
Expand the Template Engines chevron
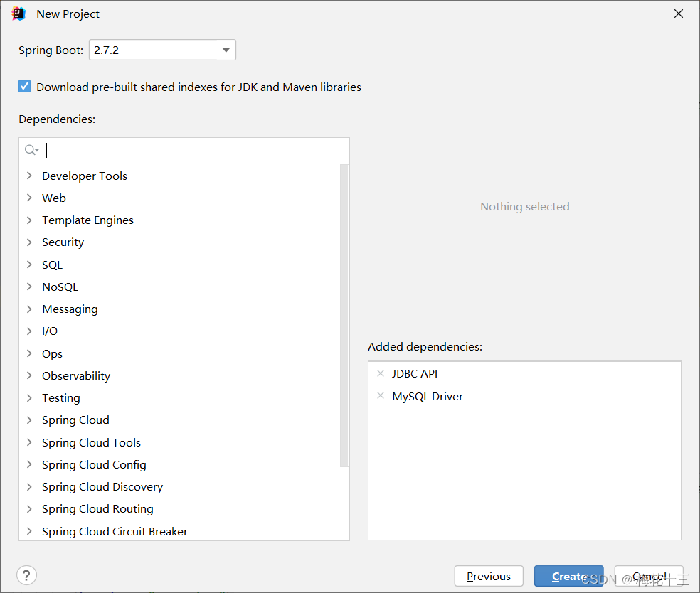[x=29, y=220]
